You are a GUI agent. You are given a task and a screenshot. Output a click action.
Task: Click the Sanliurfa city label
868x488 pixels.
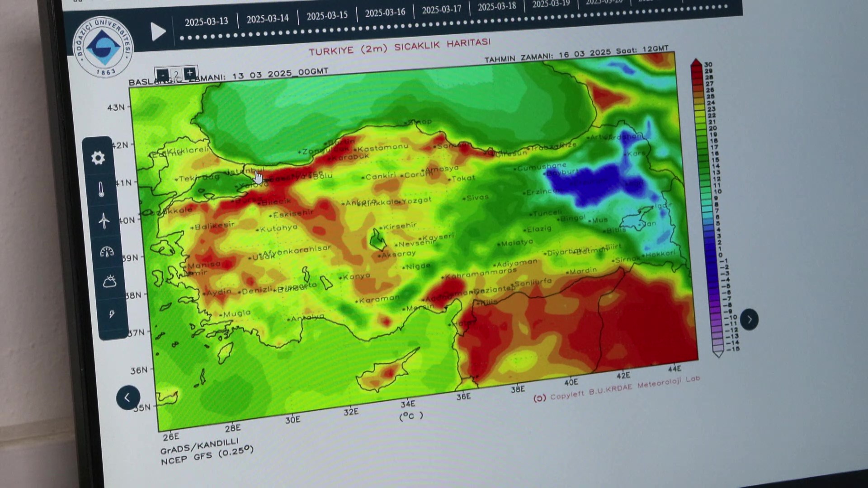[x=531, y=282]
